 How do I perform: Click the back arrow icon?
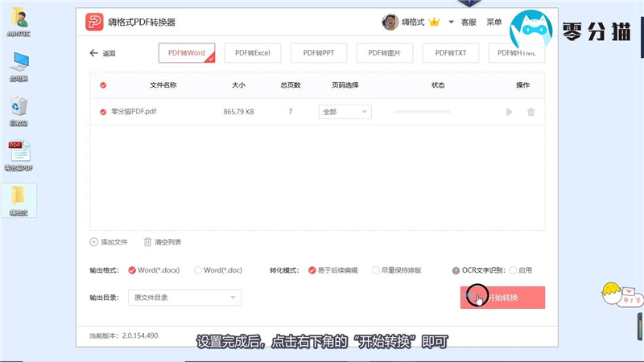[93, 53]
